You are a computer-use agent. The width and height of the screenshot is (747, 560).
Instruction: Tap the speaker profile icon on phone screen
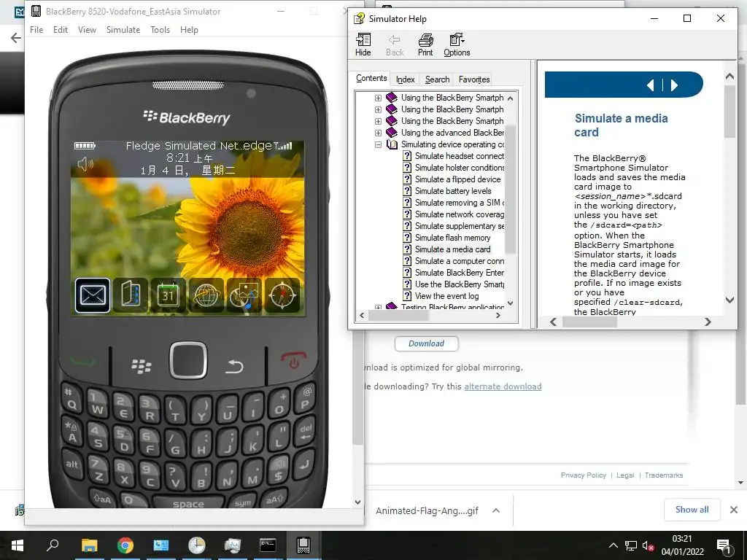85,164
